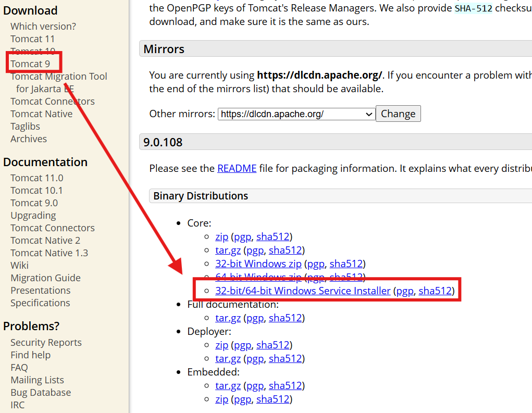The image size is (532, 413).
Task: Open pgp signature for Deployer tar.gz
Action: coord(255,359)
